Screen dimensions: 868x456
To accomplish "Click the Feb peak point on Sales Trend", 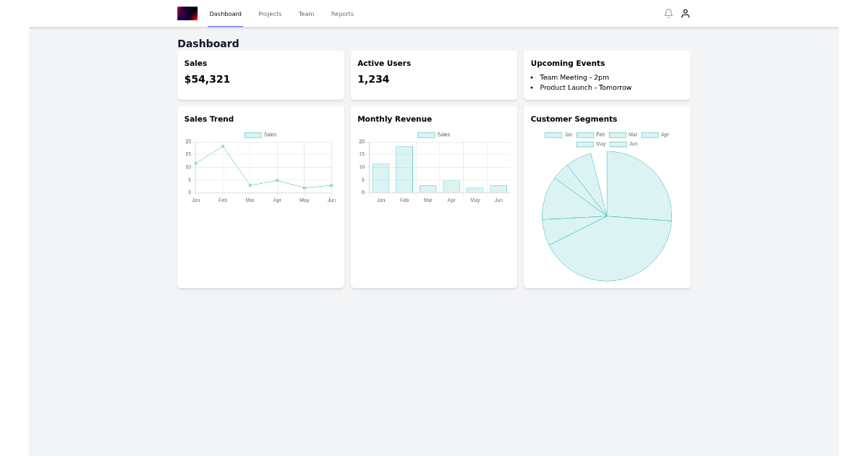I will [223, 146].
